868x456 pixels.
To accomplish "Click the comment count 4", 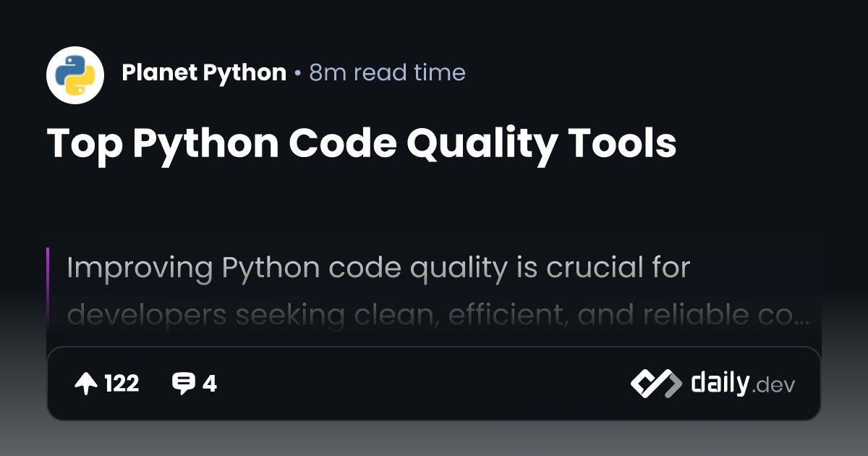I will (x=210, y=384).
